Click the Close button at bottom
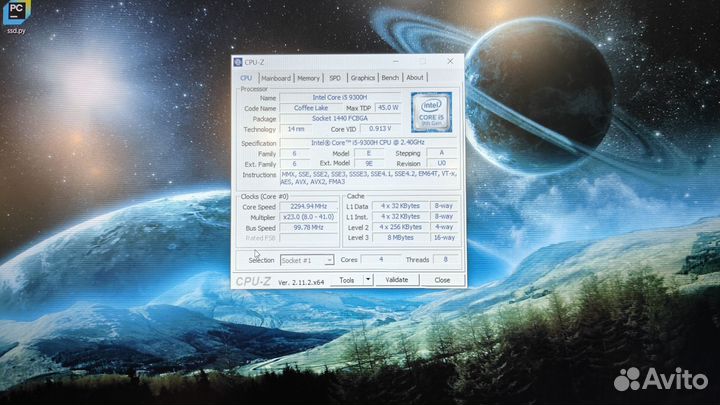Image resolution: width=720 pixels, height=405 pixels. click(x=443, y=280)
